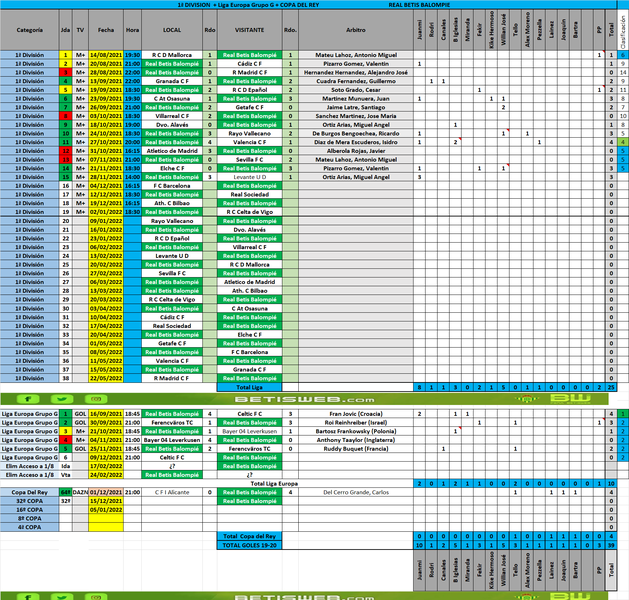Select the Total Liga cell
This screenshot has width=629, height=600.
tap(250, 387)
